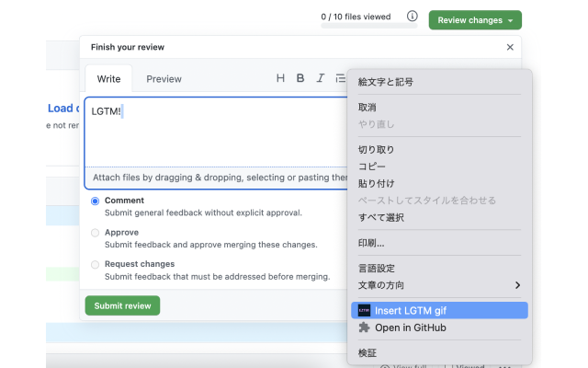Close the Finish your review popup
The image size is (588, 368).
coord(510,47)
